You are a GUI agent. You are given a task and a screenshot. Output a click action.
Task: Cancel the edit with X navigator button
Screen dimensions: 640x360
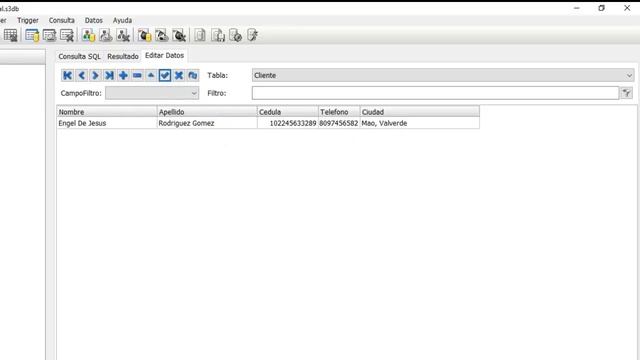pyautogui.click(x=179, y=75)
